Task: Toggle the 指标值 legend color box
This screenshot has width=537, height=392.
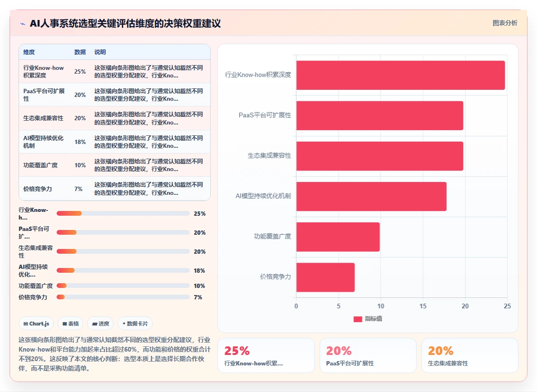Action: 358,319
